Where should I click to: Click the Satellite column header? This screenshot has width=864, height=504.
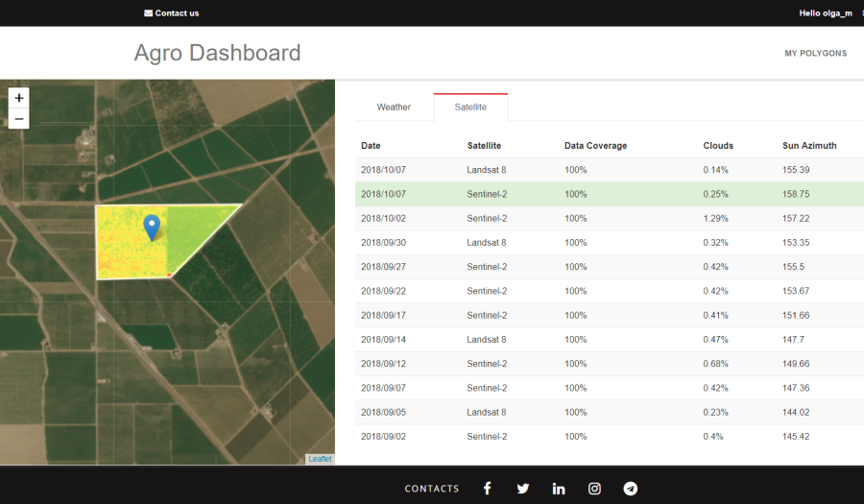coord(484,145)
